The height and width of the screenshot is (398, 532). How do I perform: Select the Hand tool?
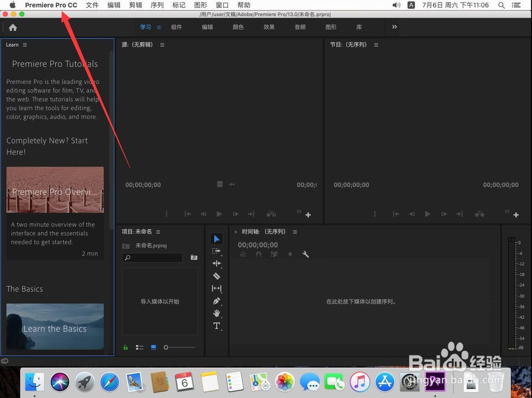[217, 314]
